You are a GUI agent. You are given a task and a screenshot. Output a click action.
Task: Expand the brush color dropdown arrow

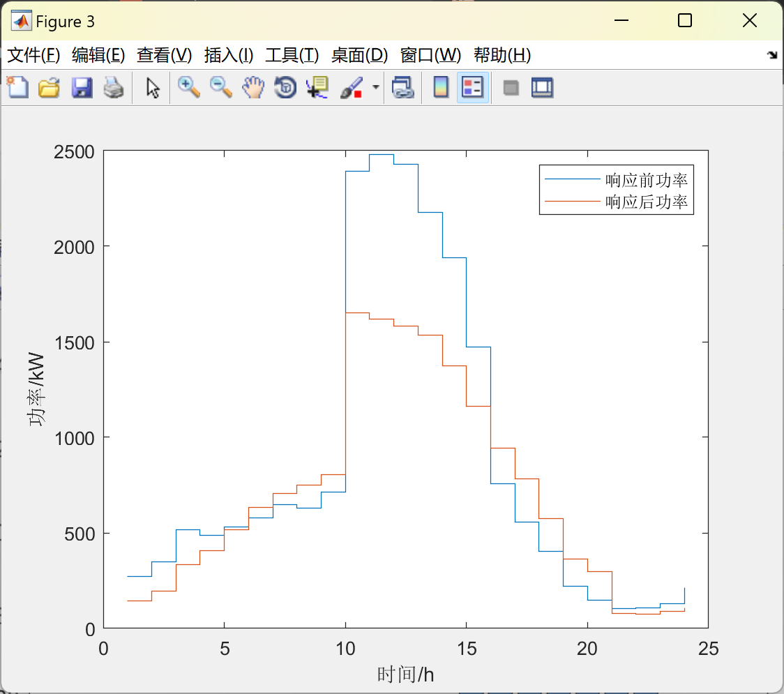(375, 87)
